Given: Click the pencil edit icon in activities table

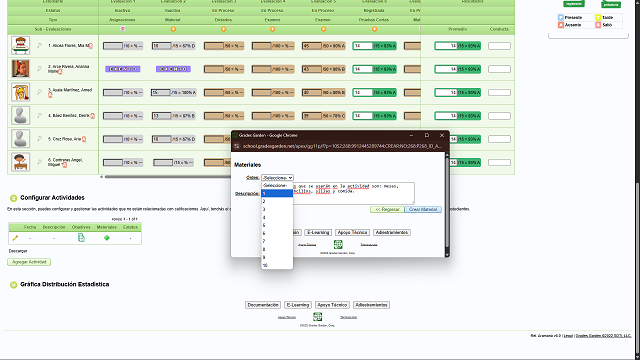Looking at the screenshot, I should (15, 238).
